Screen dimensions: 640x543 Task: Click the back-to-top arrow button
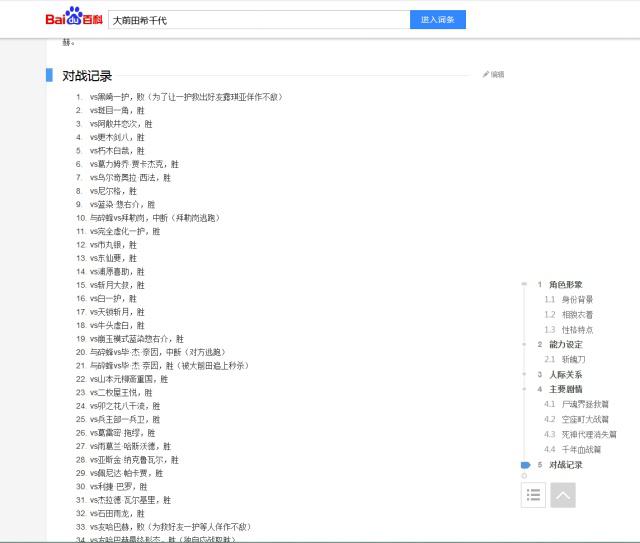(563, 494)
